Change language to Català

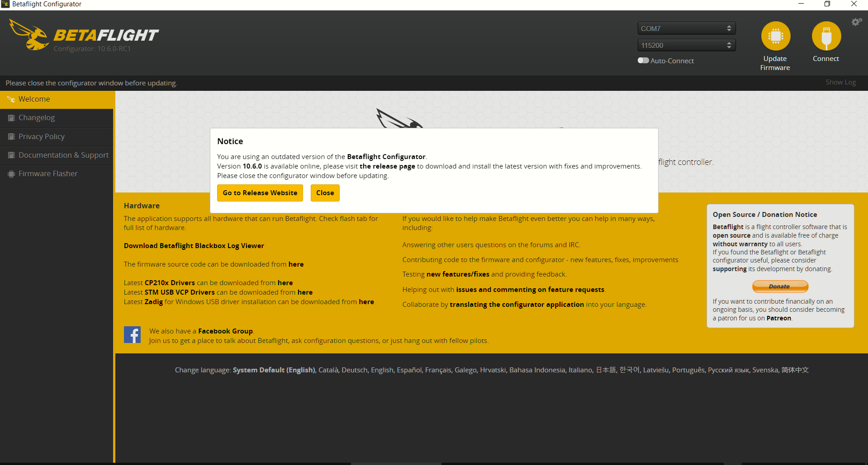pyautogui.click(x=328, y=370)
